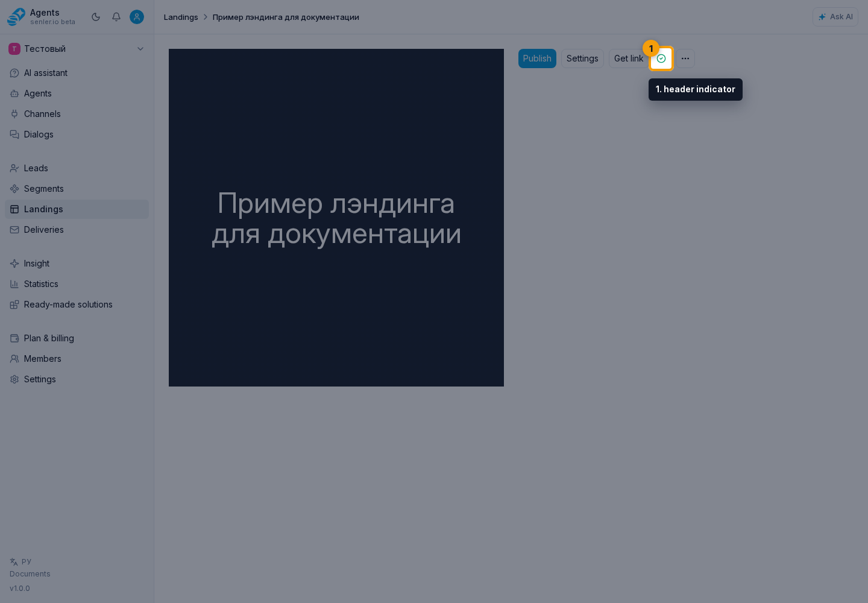The image size is (868, 603).
Task: Click the Ready-made solutions icon
Action: coord(14,305)
